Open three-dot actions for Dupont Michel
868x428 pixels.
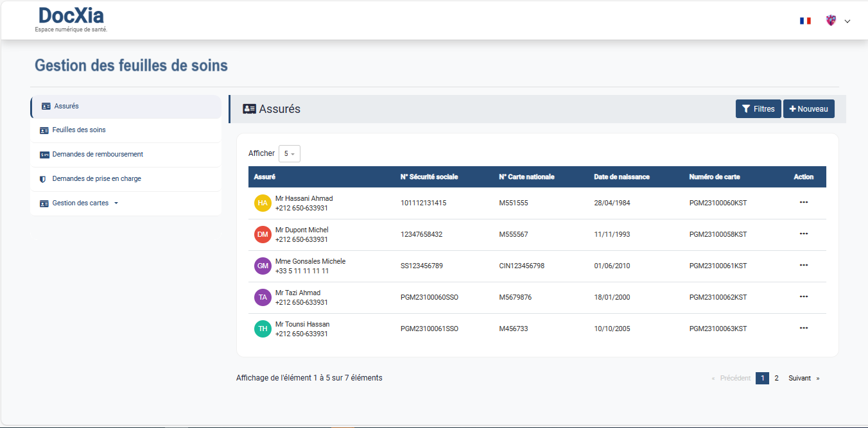pos(804,234)
